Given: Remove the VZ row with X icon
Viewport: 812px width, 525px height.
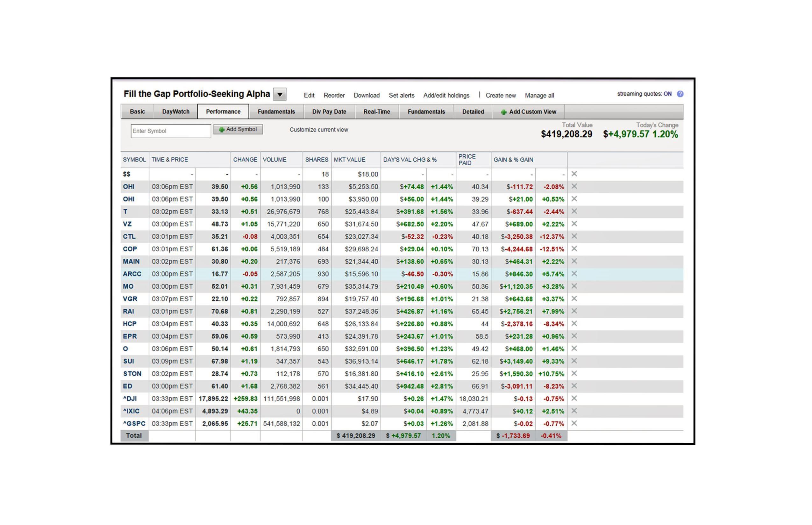Looking at the screenshot, I should click(x=574, y=224).
